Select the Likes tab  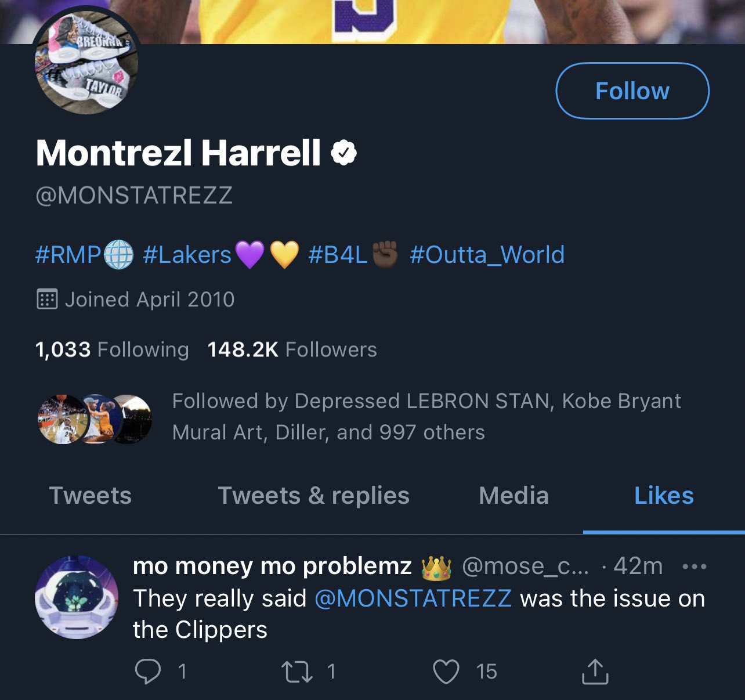click(664, 496)
